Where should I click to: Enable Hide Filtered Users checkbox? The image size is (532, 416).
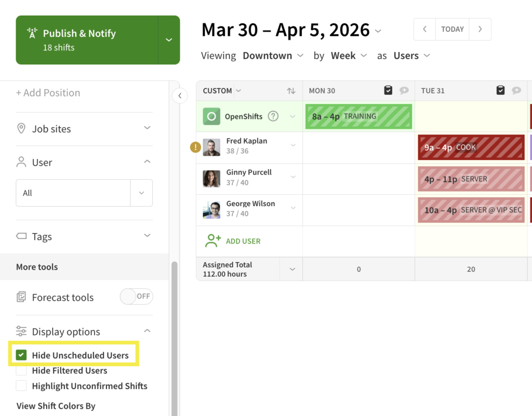(21, 371)
